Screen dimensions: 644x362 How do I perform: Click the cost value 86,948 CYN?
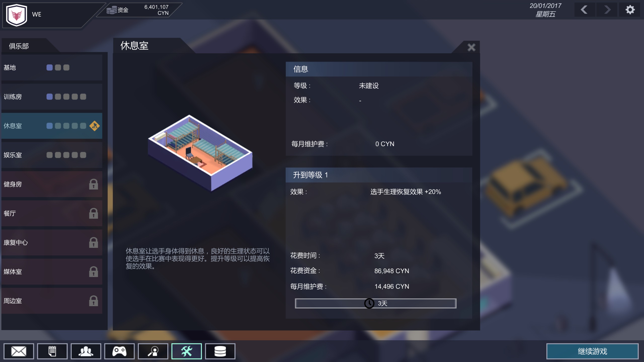[392, 271]
